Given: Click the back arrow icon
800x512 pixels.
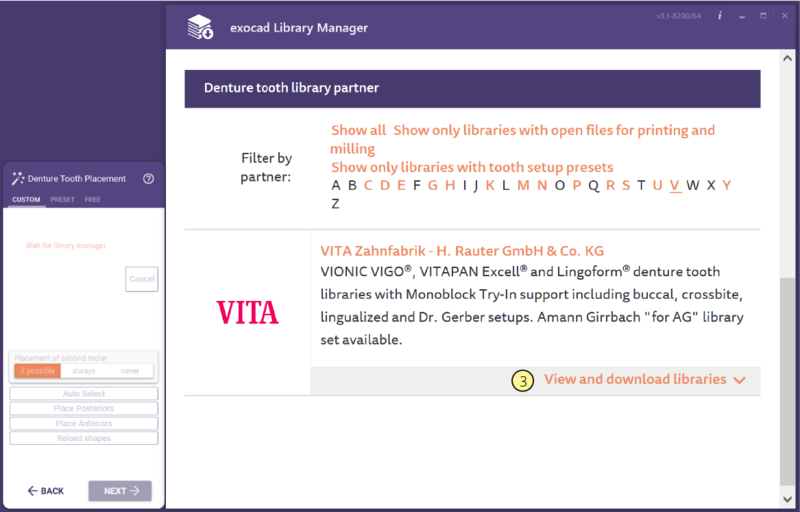Looking at the screenshot, I should pyautogui.click(x=33, y=491).
